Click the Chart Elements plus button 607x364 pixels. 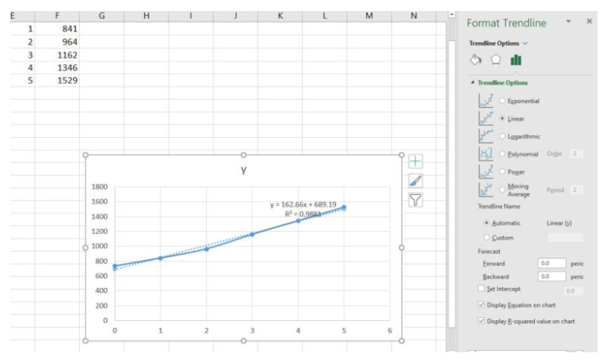pyautogui.click(x=415, y=161)
